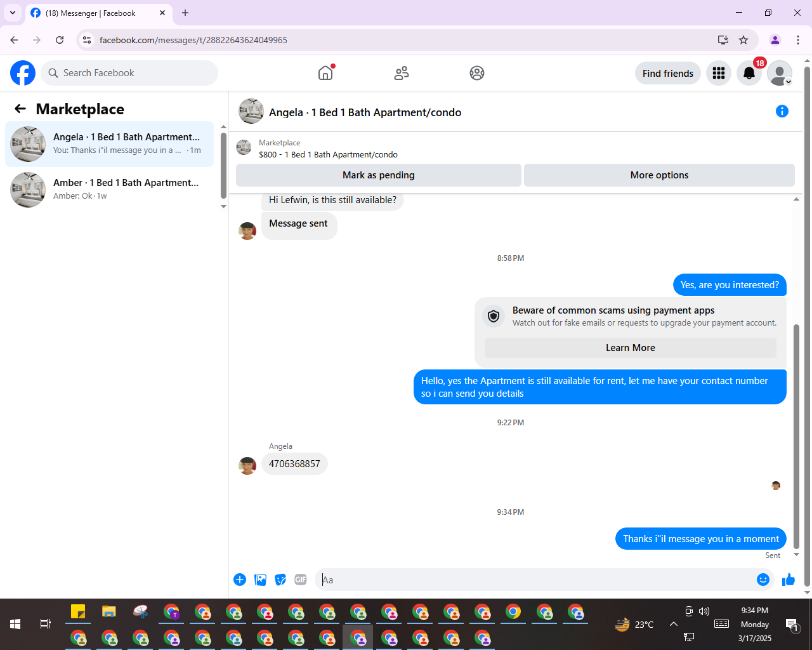The image size is (812, 650).
Task: Open the Windows notification center
Action: pyautogui.click(x=792, y=625)
